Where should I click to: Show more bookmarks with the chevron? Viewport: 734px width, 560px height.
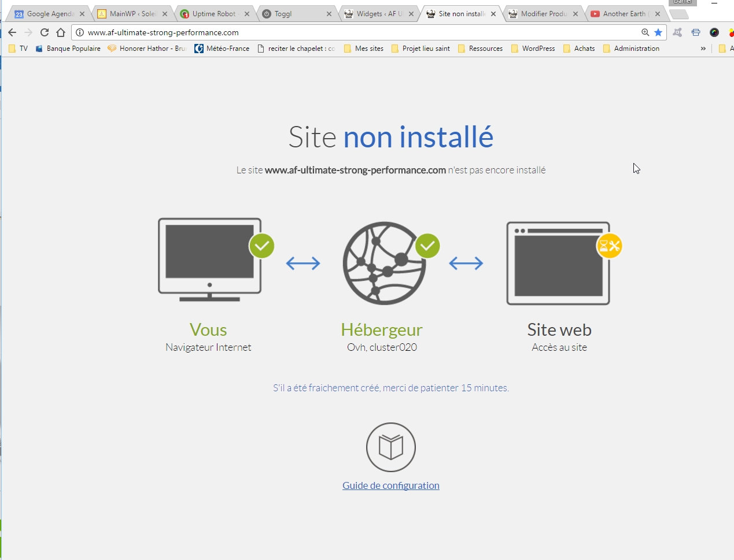703,49
